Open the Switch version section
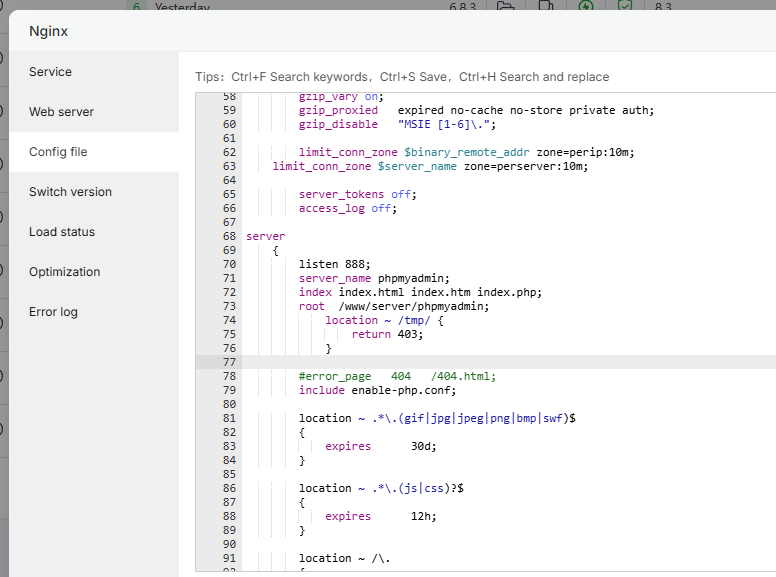This screenshot has height=577, width=776. click(70, 192)
